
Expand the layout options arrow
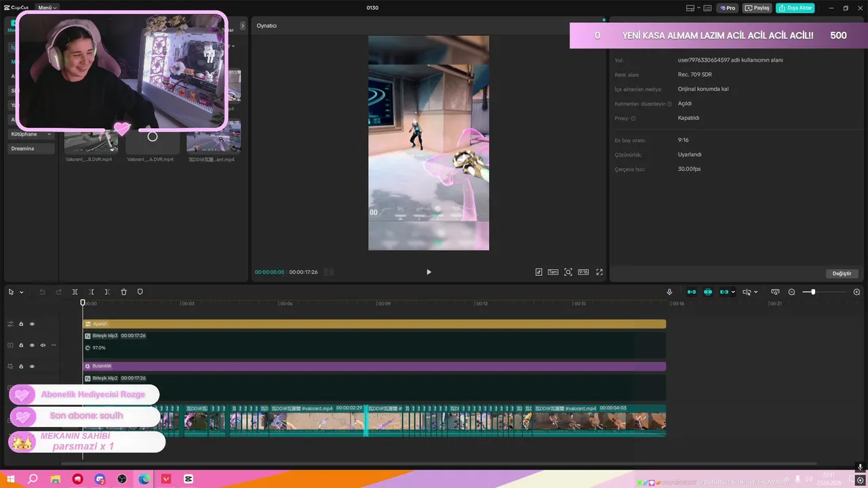(698, 8)
